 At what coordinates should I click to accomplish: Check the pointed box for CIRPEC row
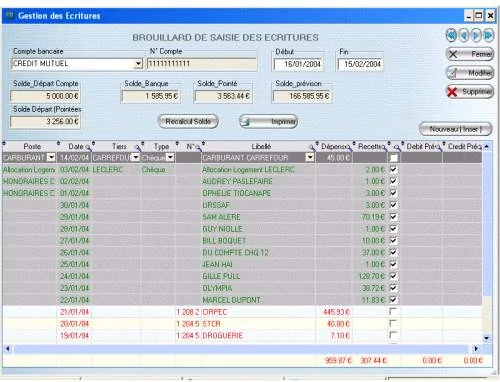pos(393,311)
